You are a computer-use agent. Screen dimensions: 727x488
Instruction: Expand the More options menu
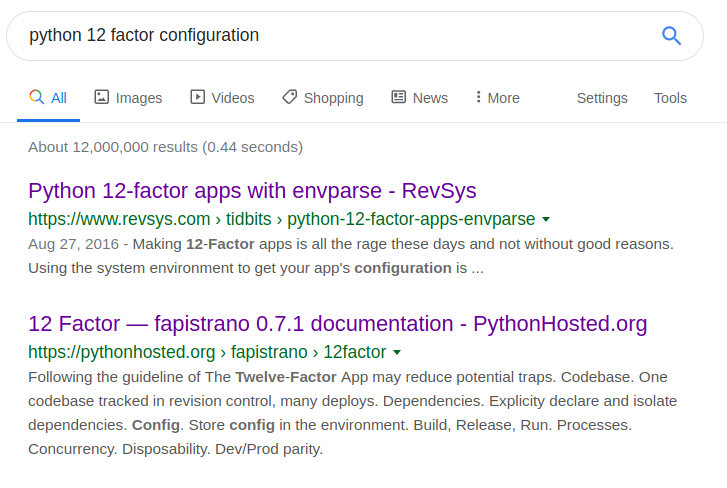pyautogui.click(x=497, y=98)
